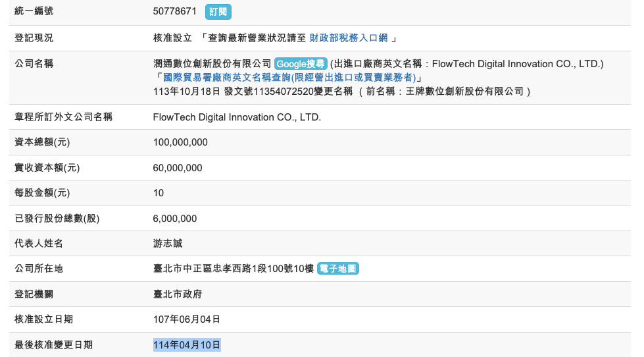This screenshot has height=357, width=644.
Task: Click the 登記機關 label
Action: [34, 294]
